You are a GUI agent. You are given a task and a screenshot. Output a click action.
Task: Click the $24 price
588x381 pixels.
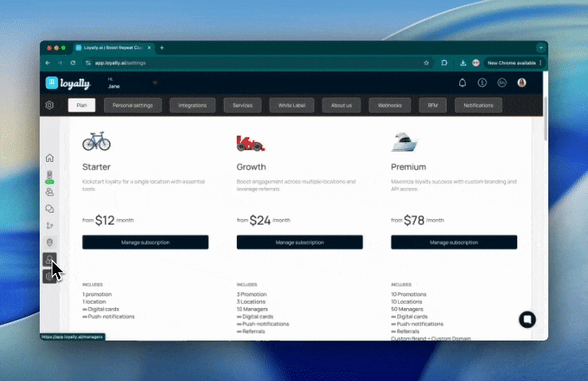click(x=260, y=221)
